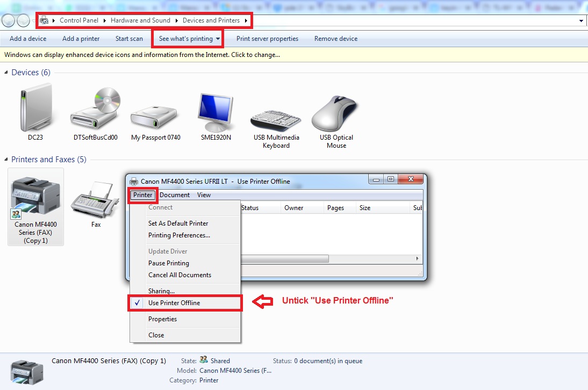Click the Owner column header in print queue

302,208
